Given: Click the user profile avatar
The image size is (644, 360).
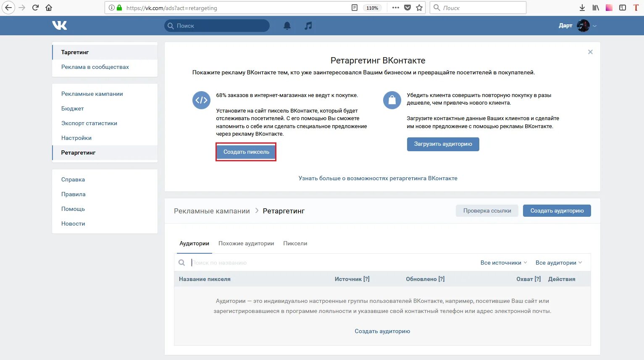Looking at the screenshot, I should 583,26.
